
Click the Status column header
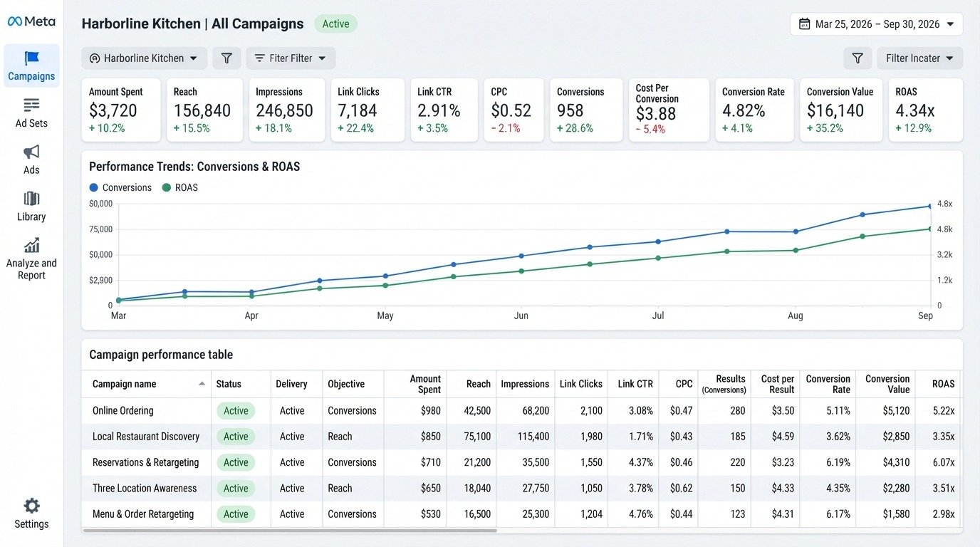(x=229, y=384)
